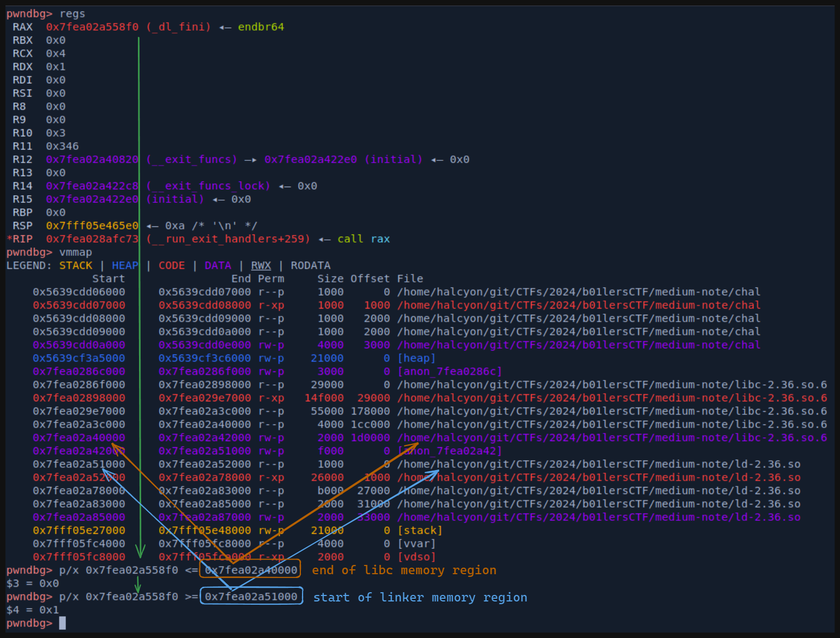The height and width of the screenshot is (638, 840).
Task: Click the 'call rax' instruction text
Action: (363, 239)
